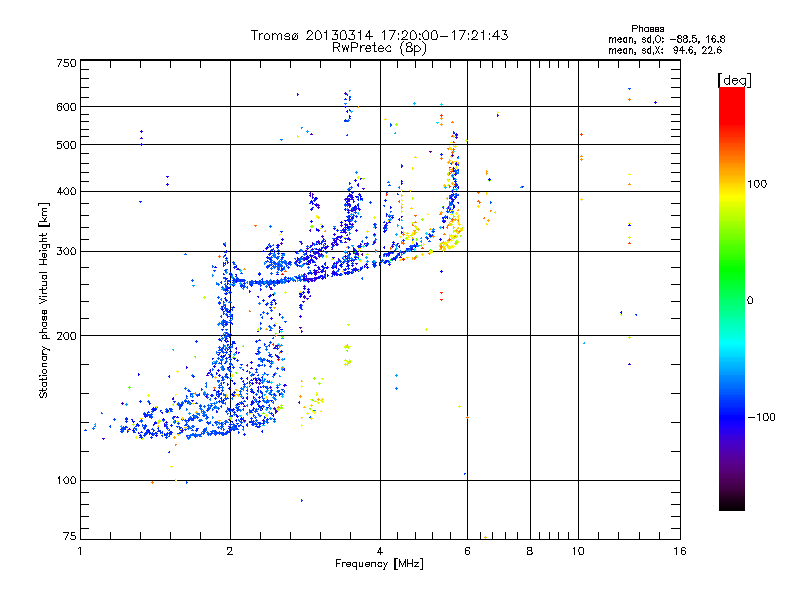Select the "mean, sd,X: 94.6, 22.6" line
Screen dimensions: 800x600
click(x=665, y=50)
